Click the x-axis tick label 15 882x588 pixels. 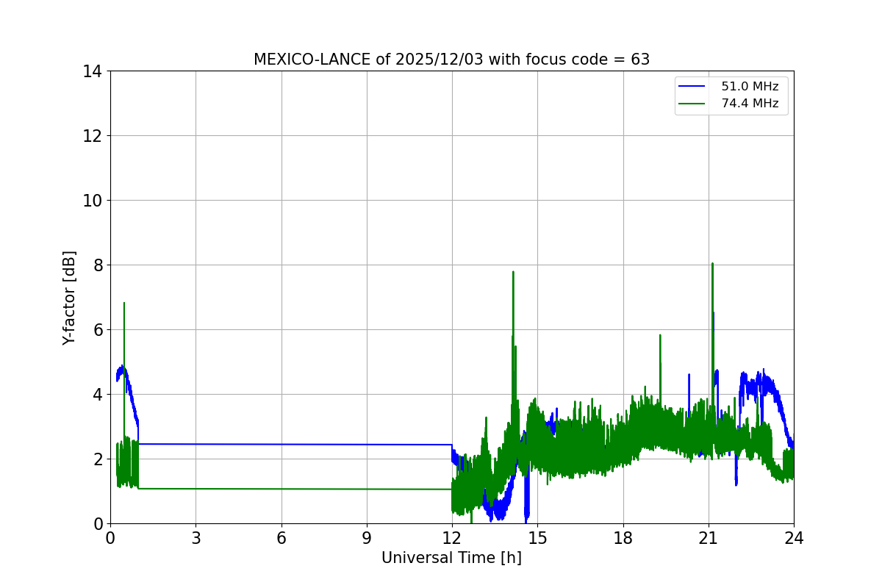pos(537,538)
